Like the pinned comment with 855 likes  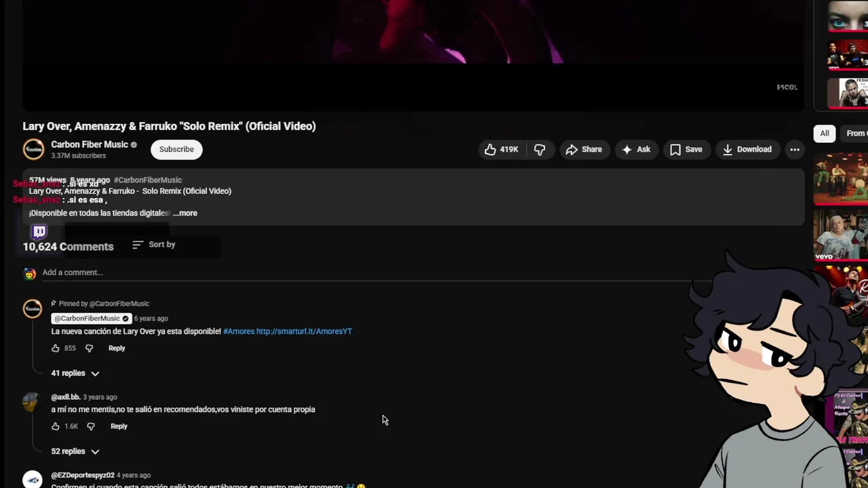pyautogui.click(x=56, y=348)
